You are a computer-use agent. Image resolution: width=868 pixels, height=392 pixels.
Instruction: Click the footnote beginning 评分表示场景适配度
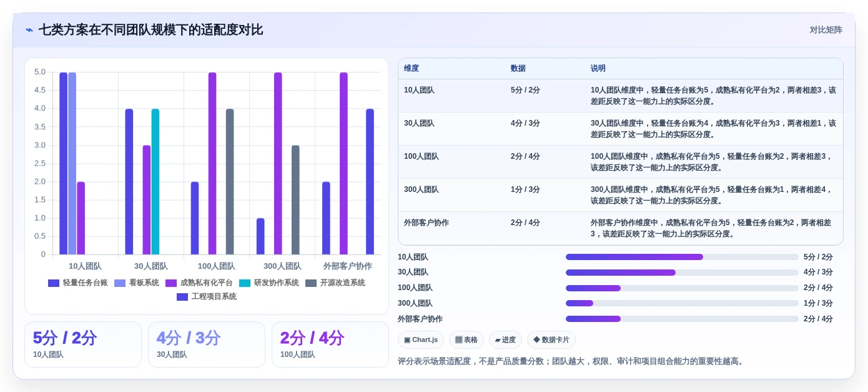(x=572, y=361)
